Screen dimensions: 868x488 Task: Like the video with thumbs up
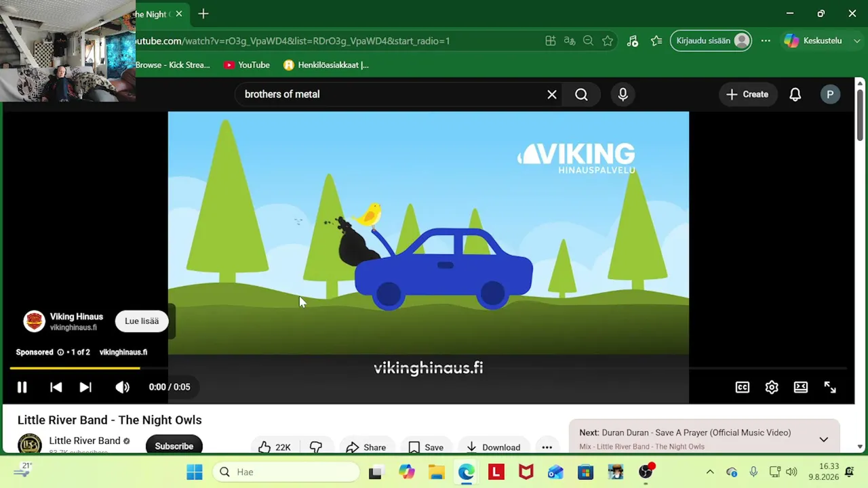274,447
